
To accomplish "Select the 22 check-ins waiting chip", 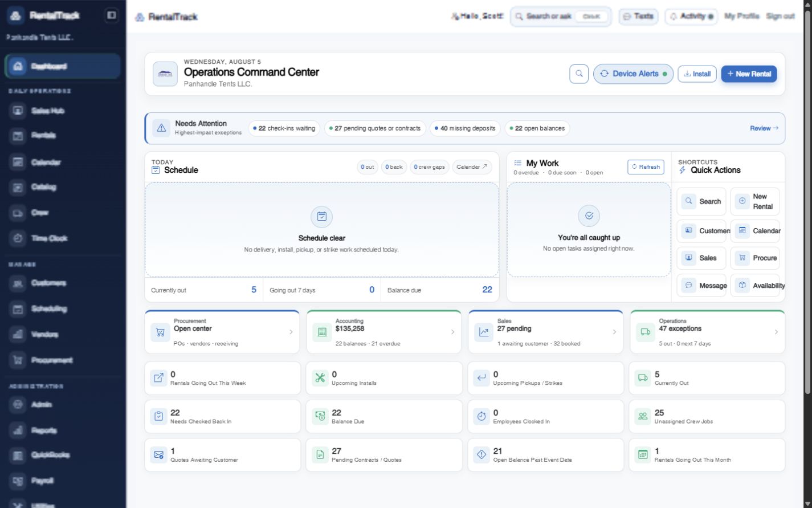I will pyautogui.click(x=284, y=128).
